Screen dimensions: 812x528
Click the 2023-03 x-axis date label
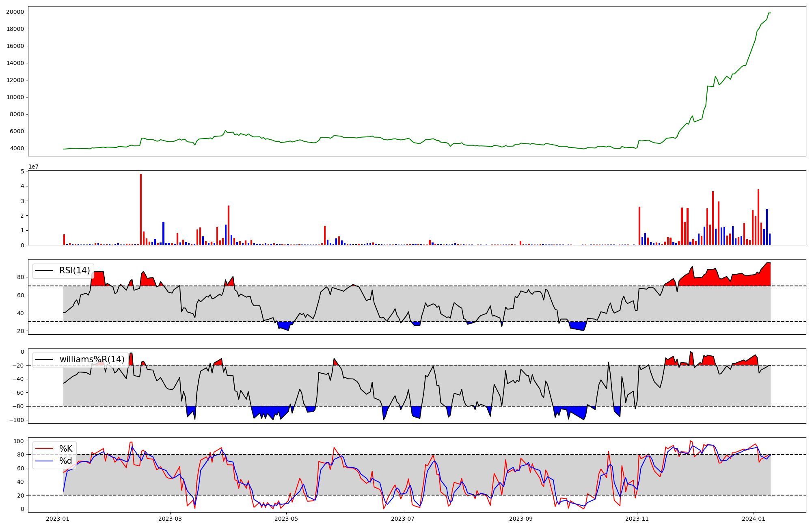(x=170, y=519)
